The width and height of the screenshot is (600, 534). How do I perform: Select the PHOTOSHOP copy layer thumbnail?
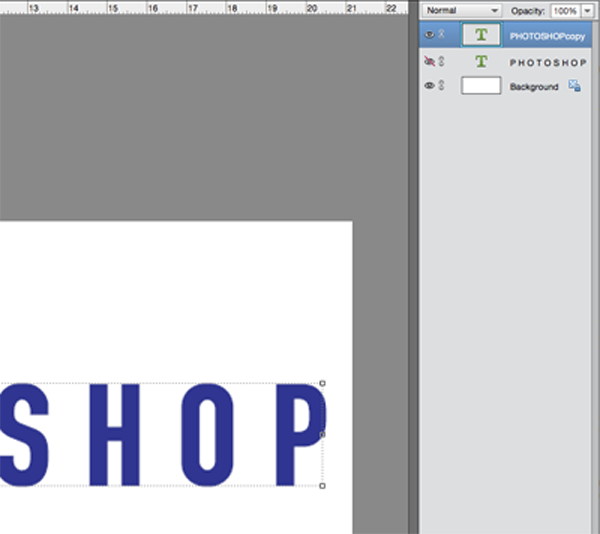tap(481, 35)
